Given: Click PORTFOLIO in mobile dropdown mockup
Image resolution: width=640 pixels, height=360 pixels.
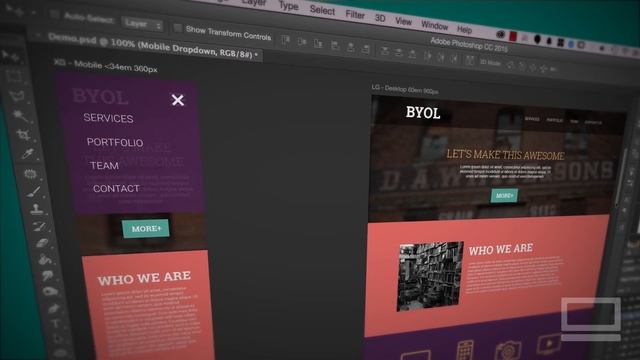Looking at the screenshot, I should [x=115, y=142].
